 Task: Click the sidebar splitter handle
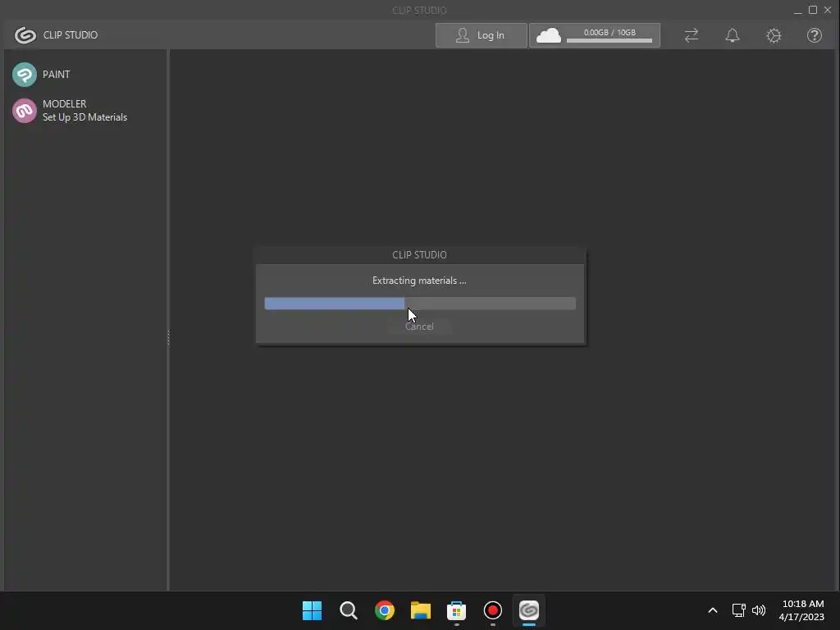pyautogui.click(x=168, y=337)
